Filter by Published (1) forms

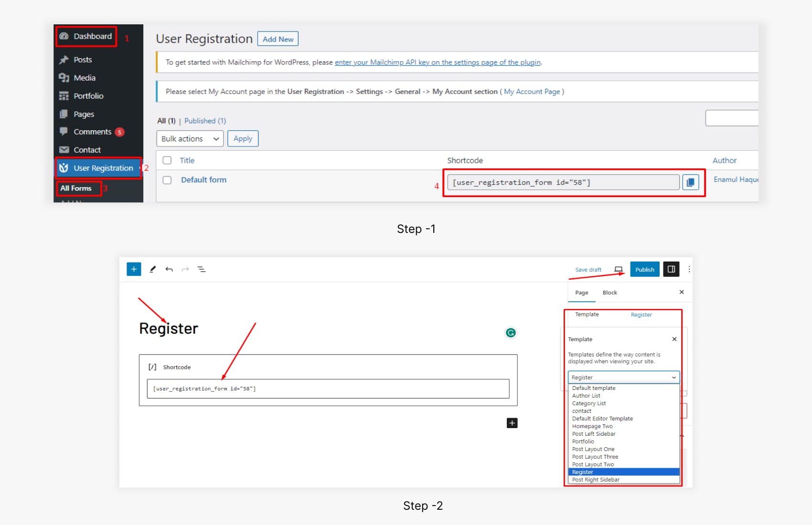tap(205, 121)
